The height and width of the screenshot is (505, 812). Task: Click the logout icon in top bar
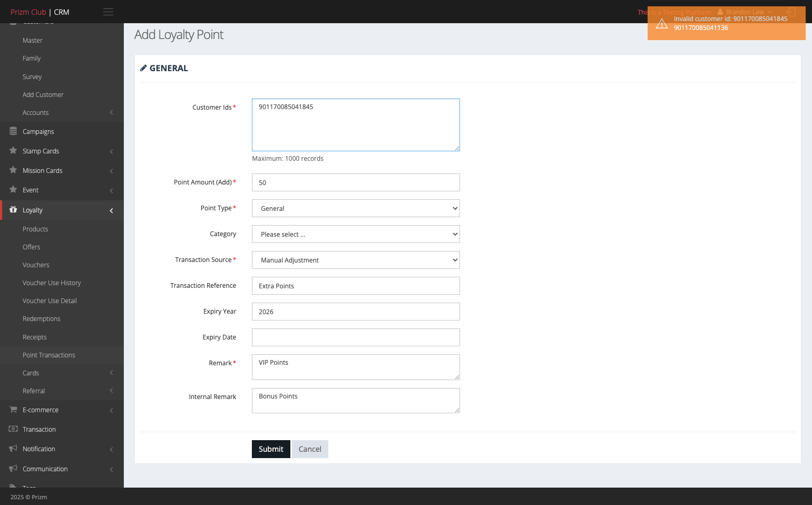790,12
